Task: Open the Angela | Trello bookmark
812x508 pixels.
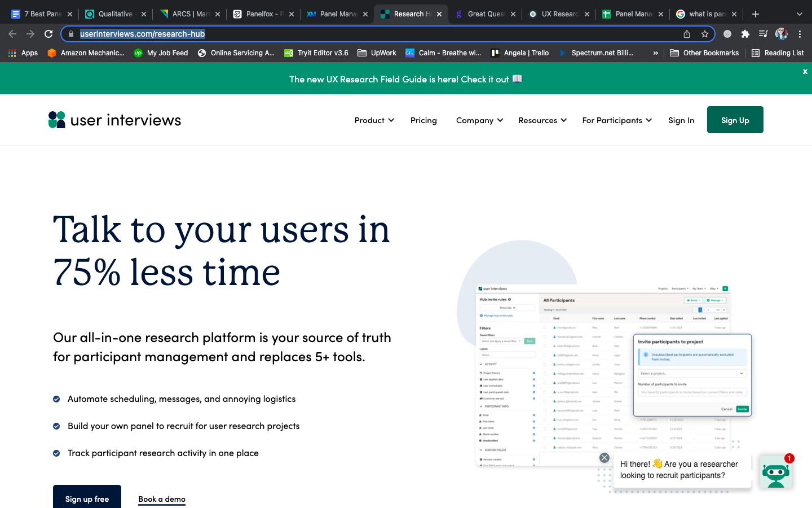Action: (520, 53)
